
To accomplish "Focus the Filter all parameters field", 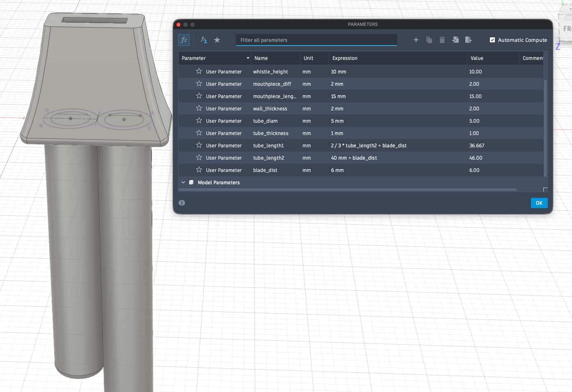I will click(x=316, y=40).
